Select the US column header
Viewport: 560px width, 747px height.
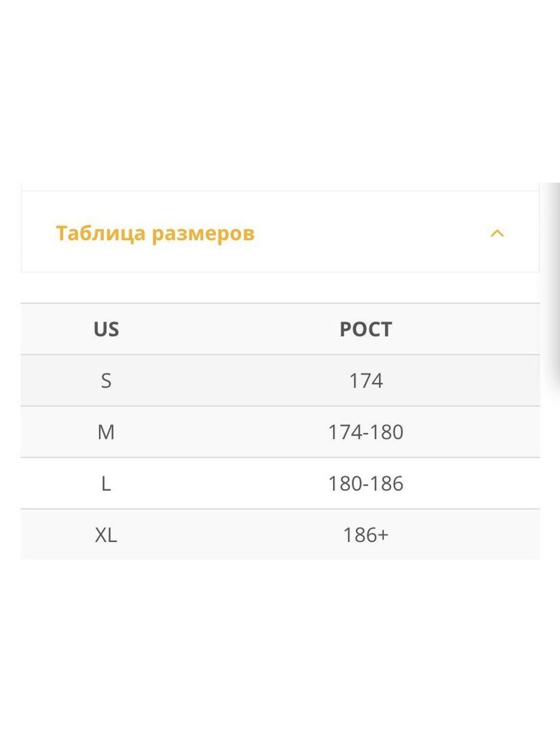click(106, 329)
